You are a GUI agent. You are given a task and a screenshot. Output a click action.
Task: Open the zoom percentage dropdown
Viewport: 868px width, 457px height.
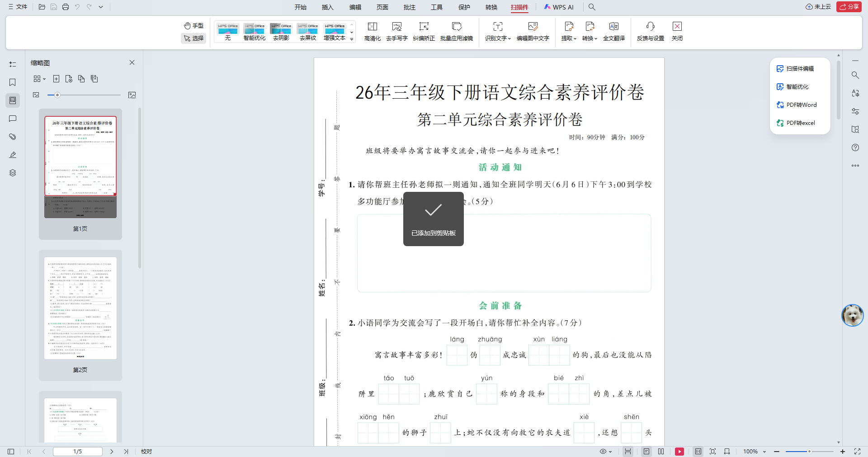(x=764, y=452)
